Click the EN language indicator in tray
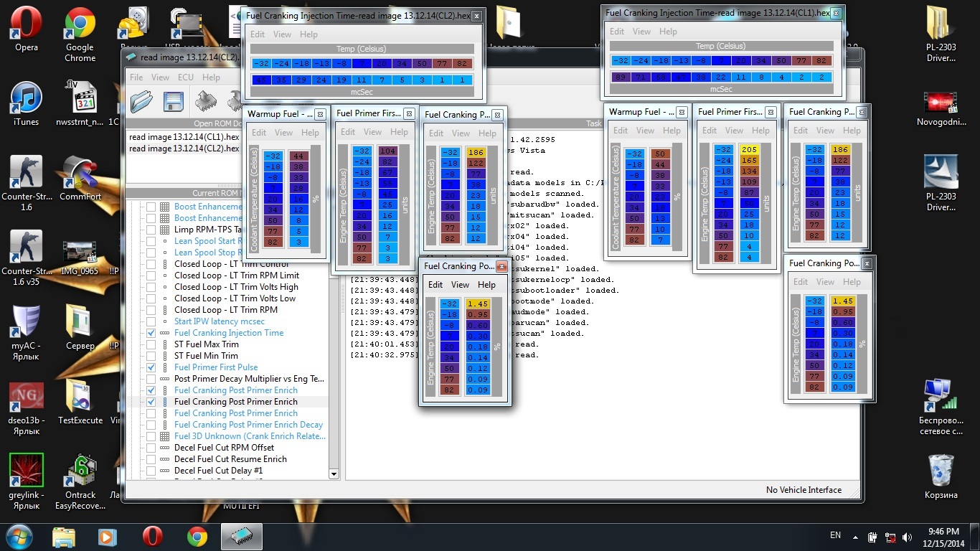The image size is (980, 551). pyautogui.click(x=835, y=535)
